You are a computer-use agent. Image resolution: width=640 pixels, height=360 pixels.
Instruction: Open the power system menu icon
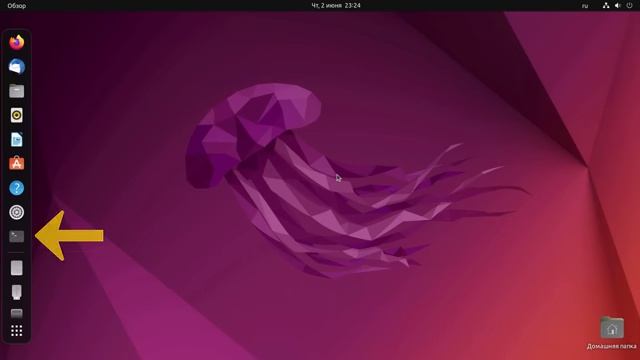pyautogui.click(x=629, y=5)
